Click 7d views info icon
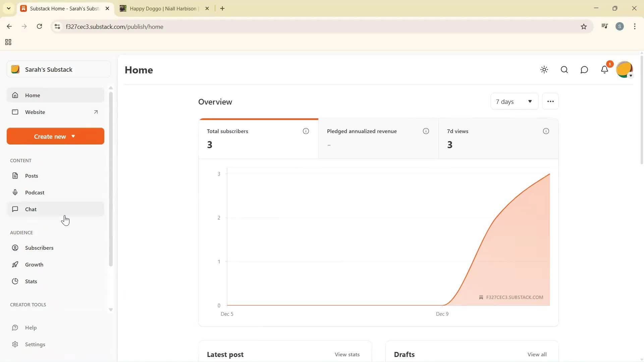Screen dimensions: 644x362 [546, 131]
